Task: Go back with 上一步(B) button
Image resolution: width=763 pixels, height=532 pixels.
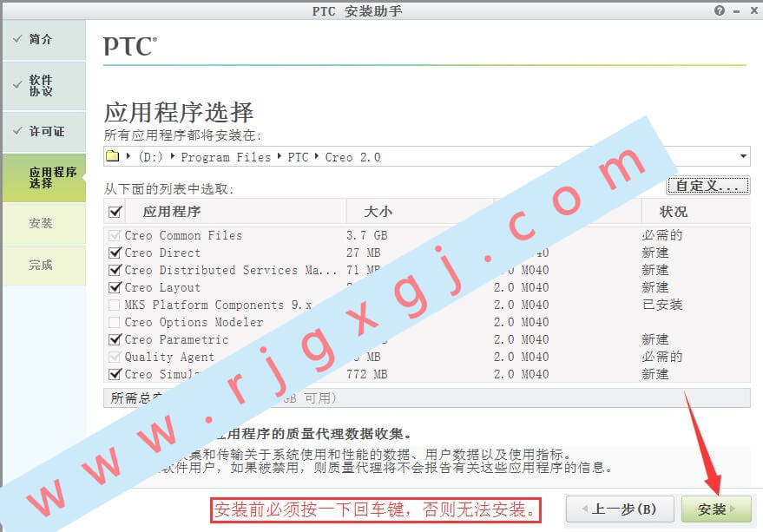Action: (620, 509)
